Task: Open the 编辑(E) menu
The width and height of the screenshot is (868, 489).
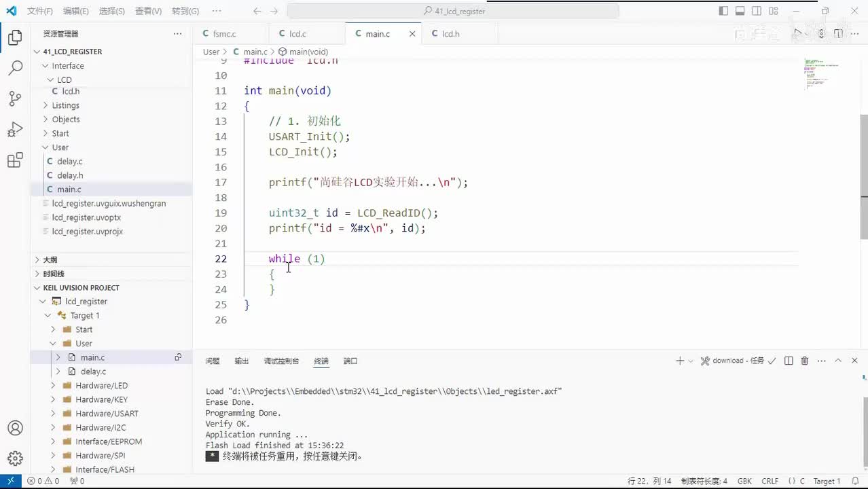Action: coord(75,11)
